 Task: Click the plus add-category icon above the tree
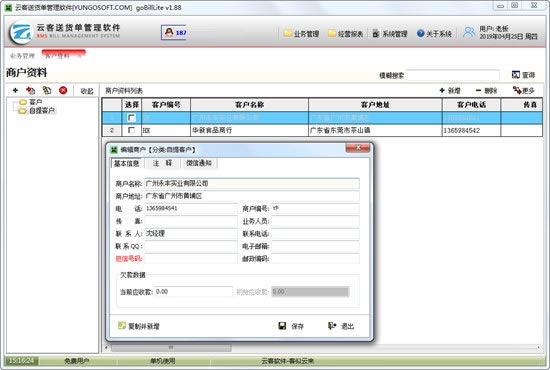[x=15, y=90]
